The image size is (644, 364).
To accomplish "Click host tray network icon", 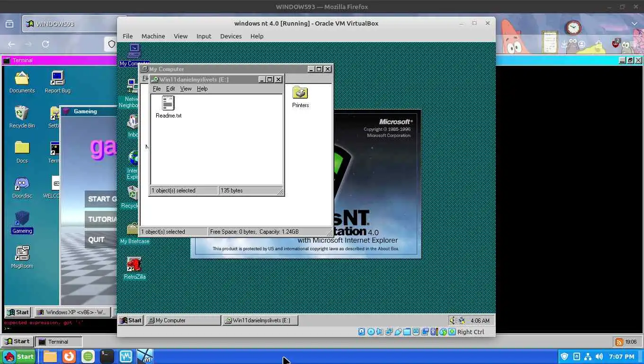I will click(x=588, y=356).
